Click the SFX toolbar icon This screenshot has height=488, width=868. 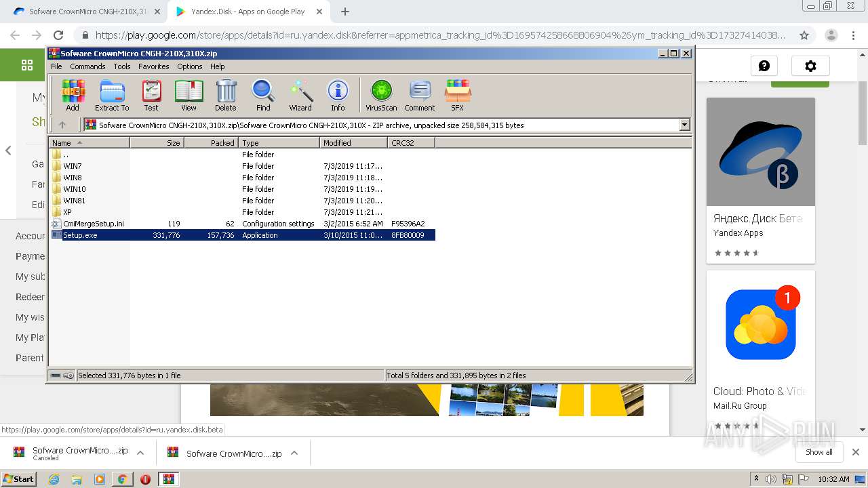click(458, 95)
